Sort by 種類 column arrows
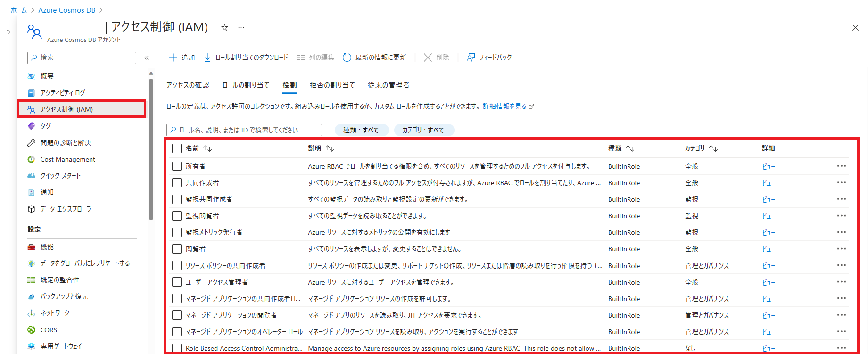Viewport: 868px width, 354px height. click(630, 148)
